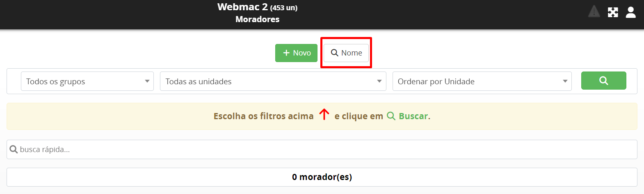Search by name using Nome button
This screenshot has height=194, width=644.
coord(346,53)
